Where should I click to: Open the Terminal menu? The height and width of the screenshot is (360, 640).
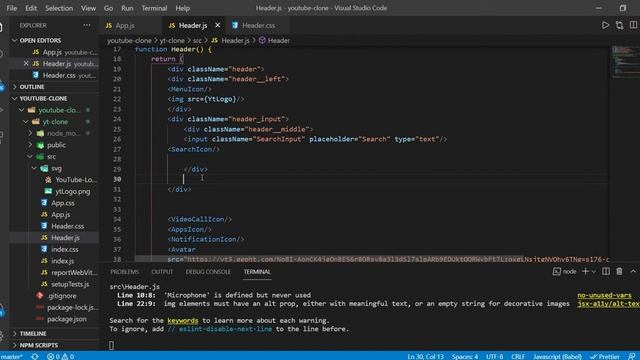(x=154, y=8)
